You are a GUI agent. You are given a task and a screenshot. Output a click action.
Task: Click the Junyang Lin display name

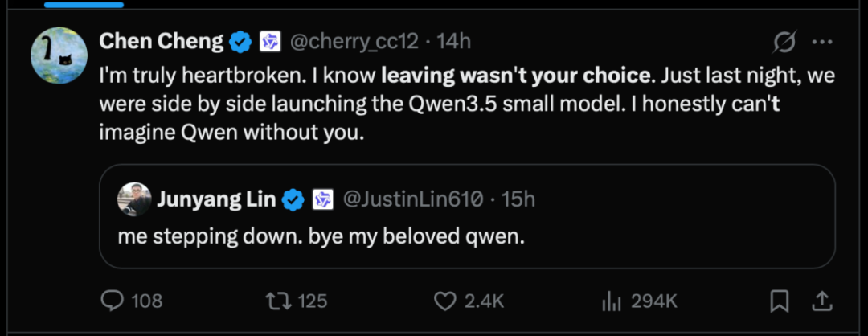point(217,199)
